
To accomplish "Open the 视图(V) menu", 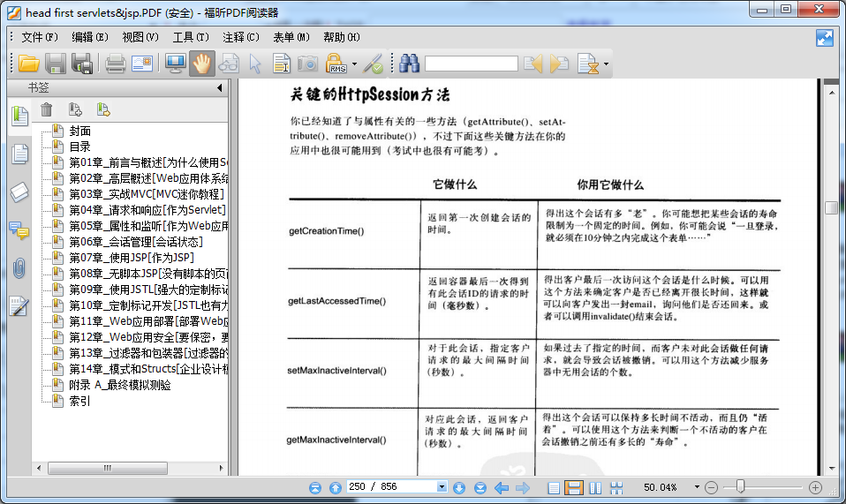I will tap(140, 37).
